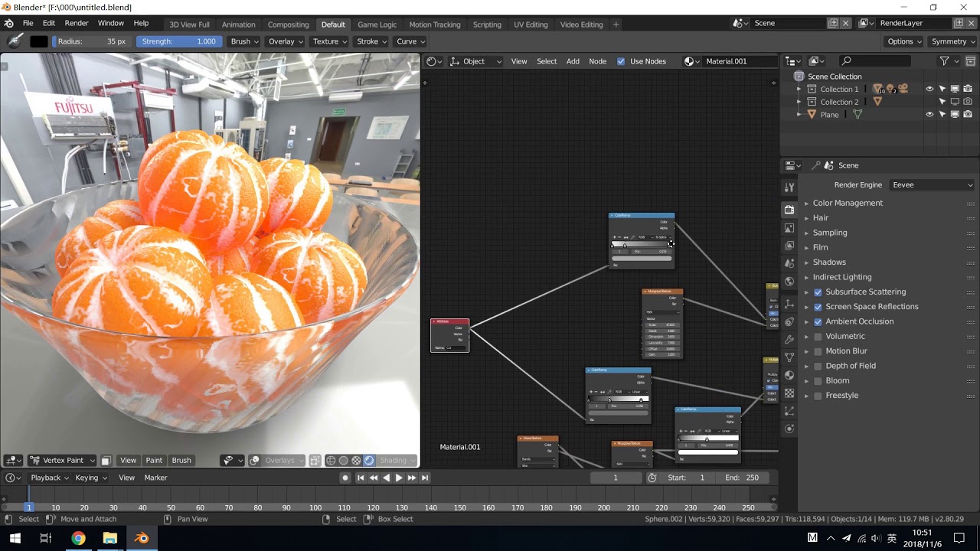
Task: Select wireframe shading mode in viewport
Action: click(331, 461)
